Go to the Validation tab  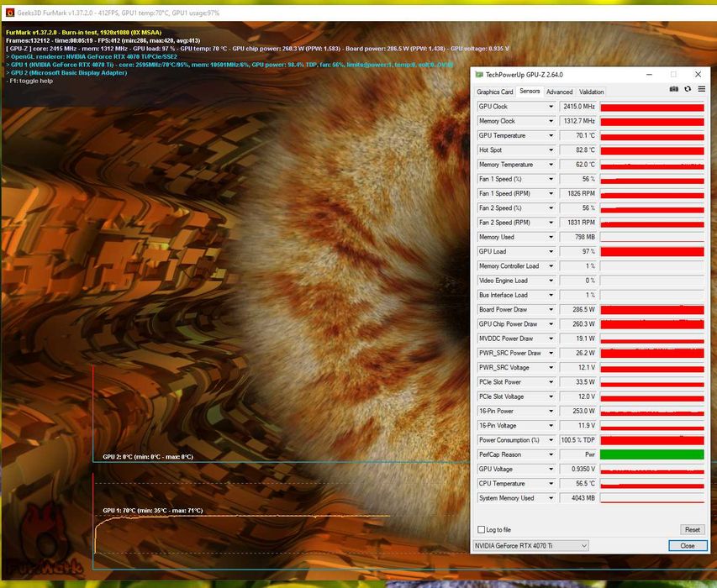tap(591, 92)
